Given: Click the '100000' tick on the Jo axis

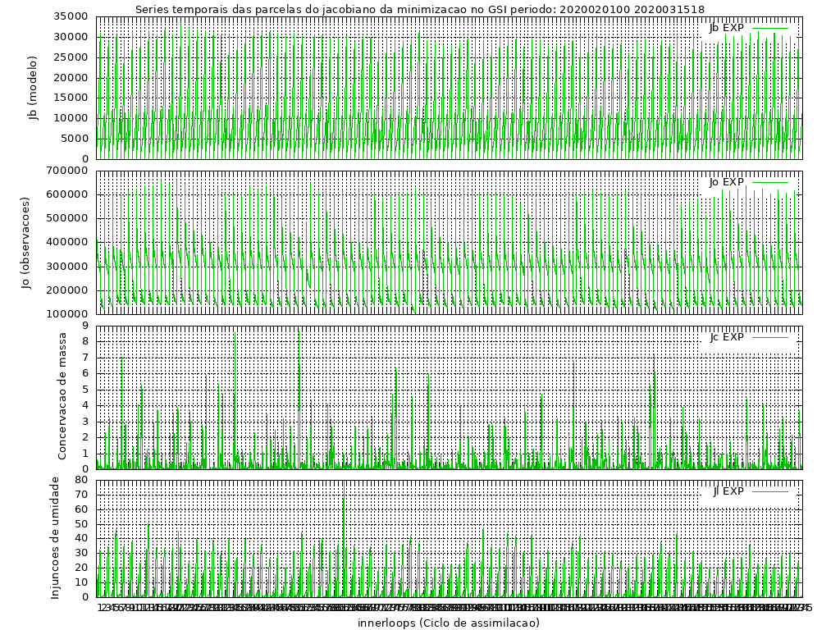Looking at the screenshot, I should click(67, 314).
